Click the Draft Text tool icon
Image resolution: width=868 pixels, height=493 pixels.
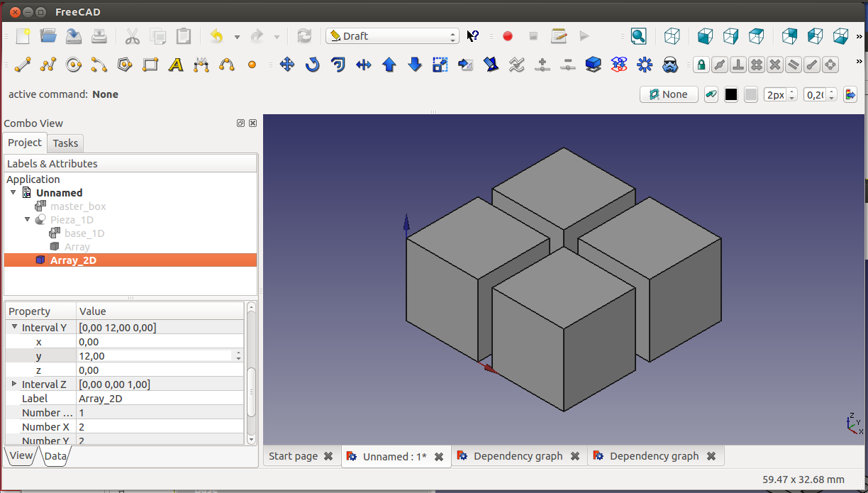click(176, 65)
